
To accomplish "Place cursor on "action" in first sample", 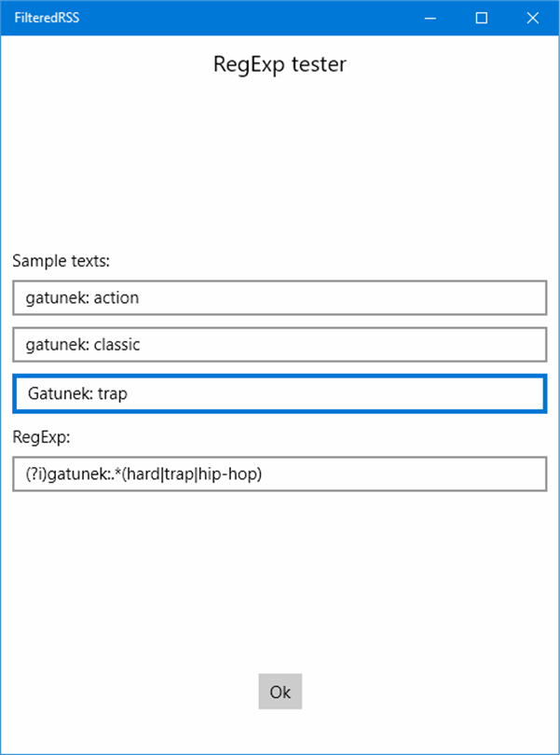I will (116, 298).
